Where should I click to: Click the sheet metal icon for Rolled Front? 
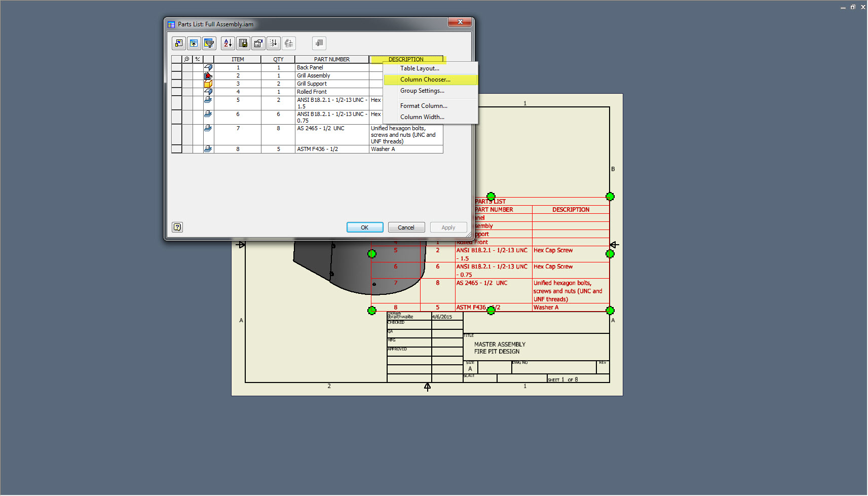pyautogui.click(x=208, y=92)
